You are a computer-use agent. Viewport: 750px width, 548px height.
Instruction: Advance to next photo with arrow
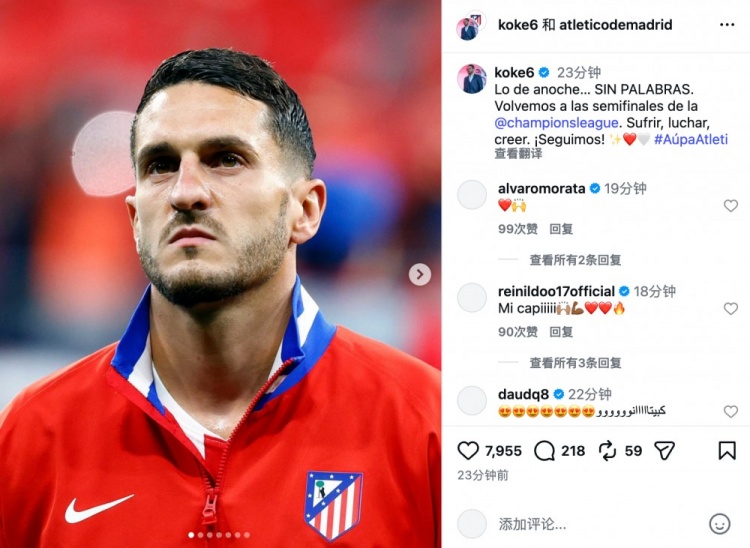coord(419,274)
